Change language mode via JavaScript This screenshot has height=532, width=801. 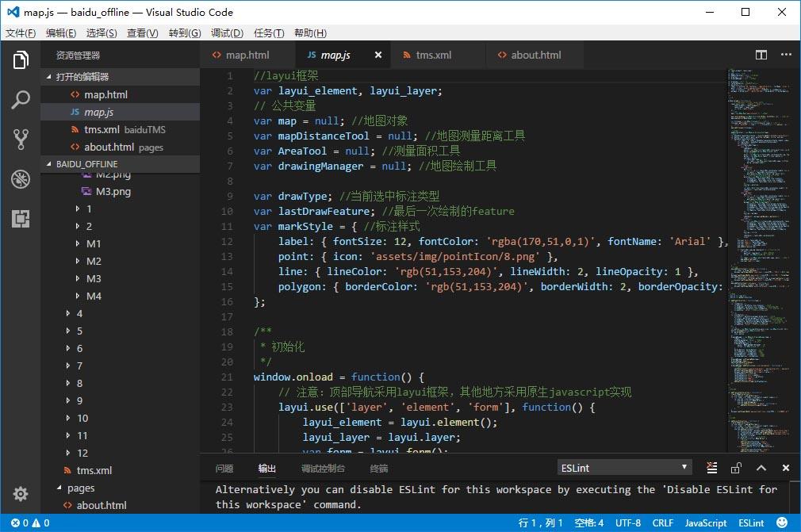pos(706,522)
